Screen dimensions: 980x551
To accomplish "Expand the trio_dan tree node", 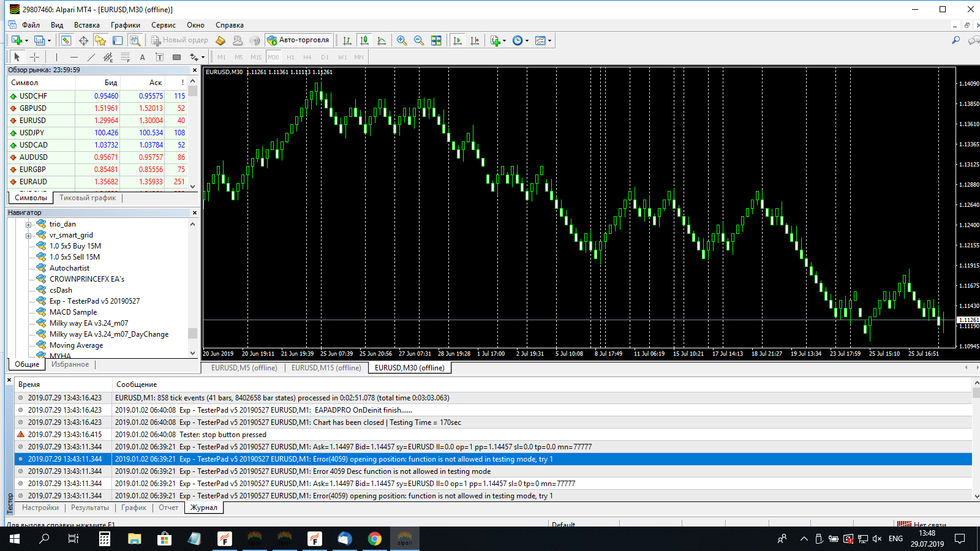I will pos(28,224).
